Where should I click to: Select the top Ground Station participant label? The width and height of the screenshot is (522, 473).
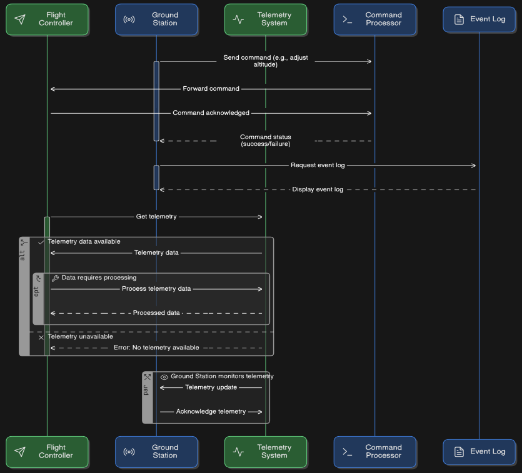165,19
